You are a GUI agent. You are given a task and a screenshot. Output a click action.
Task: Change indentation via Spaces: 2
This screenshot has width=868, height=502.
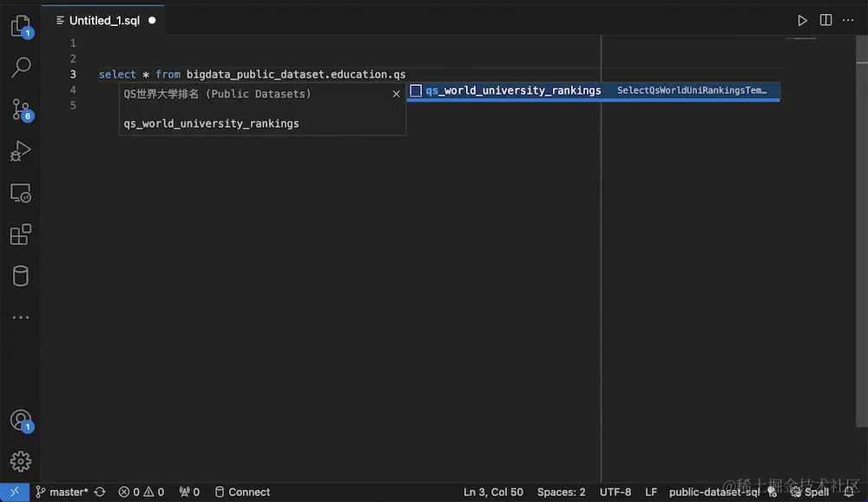561,492
